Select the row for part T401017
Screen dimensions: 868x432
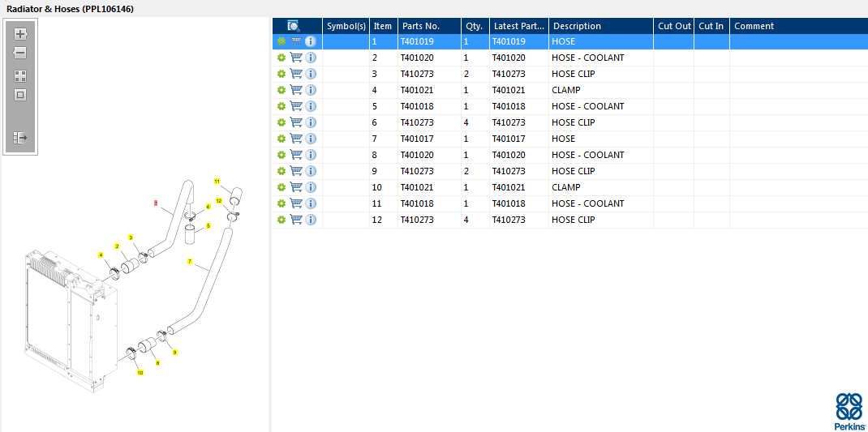point(570,139)
